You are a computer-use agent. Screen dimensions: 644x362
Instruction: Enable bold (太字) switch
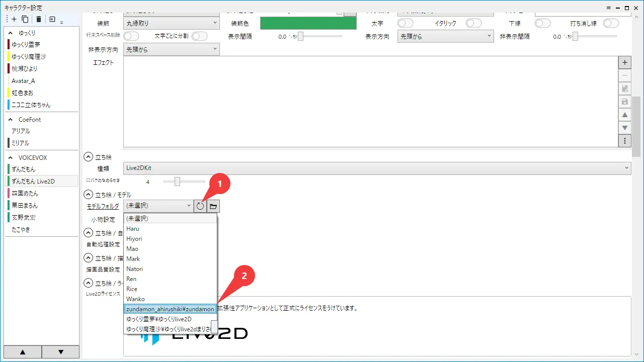pyautogui.click(x=405, y=23)
